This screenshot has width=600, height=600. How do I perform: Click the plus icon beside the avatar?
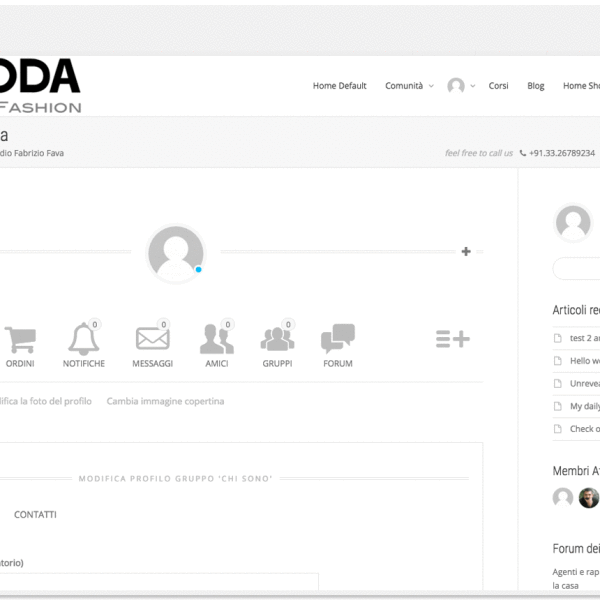click(x=466, y=251)
